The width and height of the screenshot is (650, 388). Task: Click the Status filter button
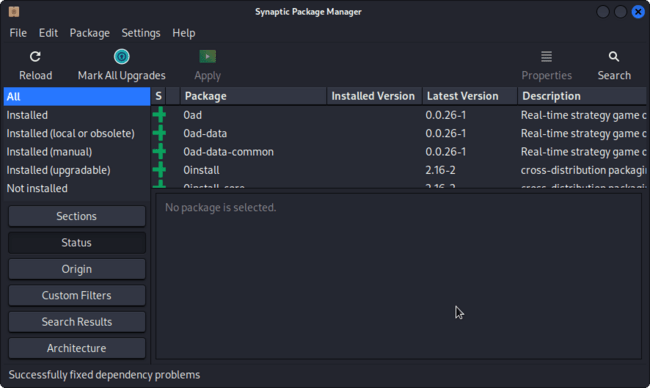[77, 242]
